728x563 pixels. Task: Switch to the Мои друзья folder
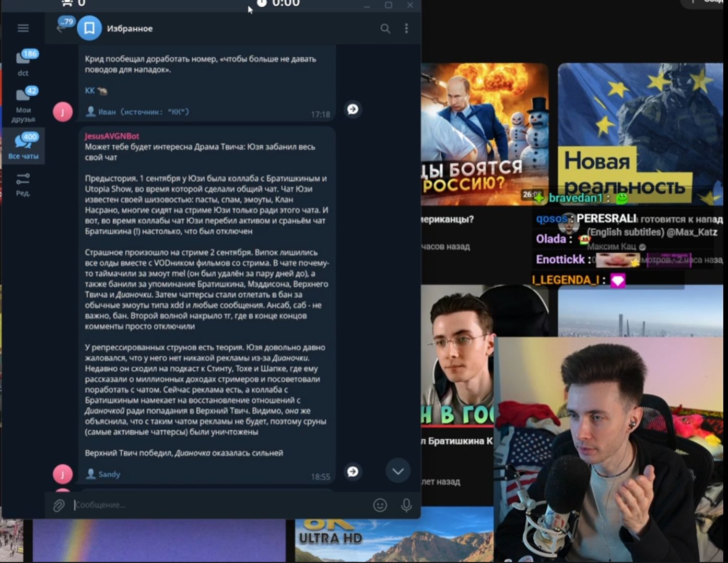24,104
